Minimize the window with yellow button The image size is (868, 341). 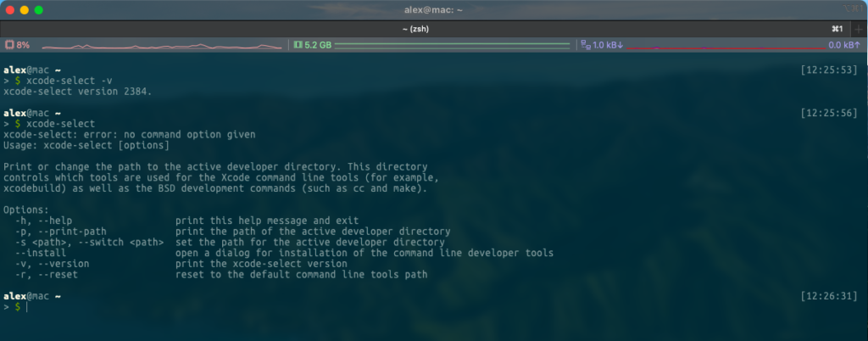[x=25, y=10]
